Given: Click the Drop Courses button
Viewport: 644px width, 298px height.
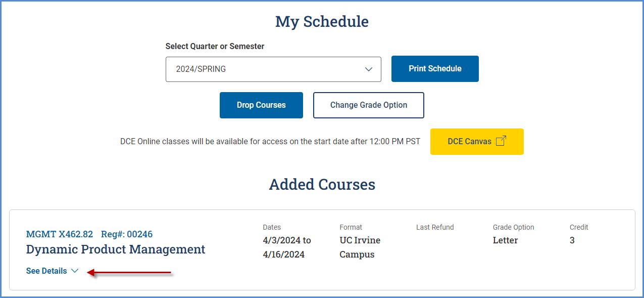Looking at the screenshot, I should (x=261, y=105).
